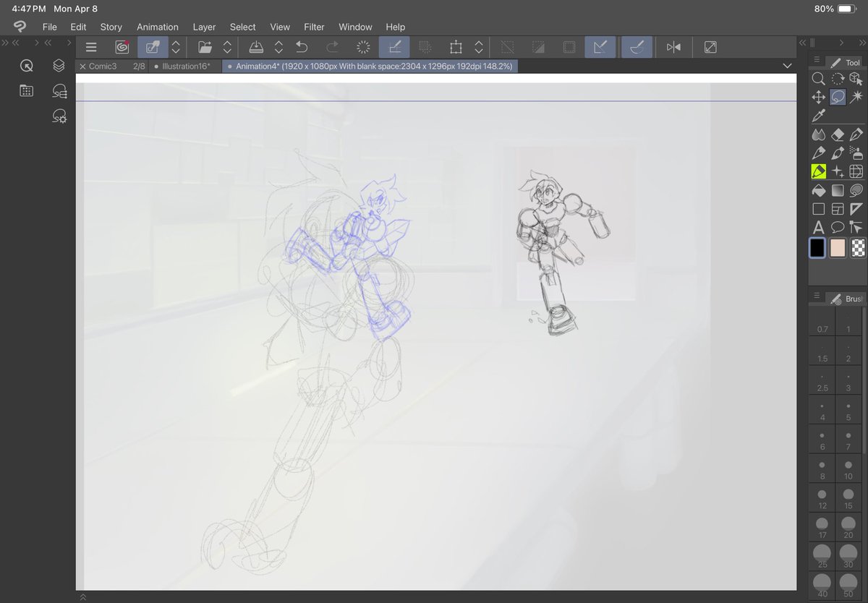Open the Layers panel icon
The height and width of the screenshot is (603, 868).
click(59, 66)
